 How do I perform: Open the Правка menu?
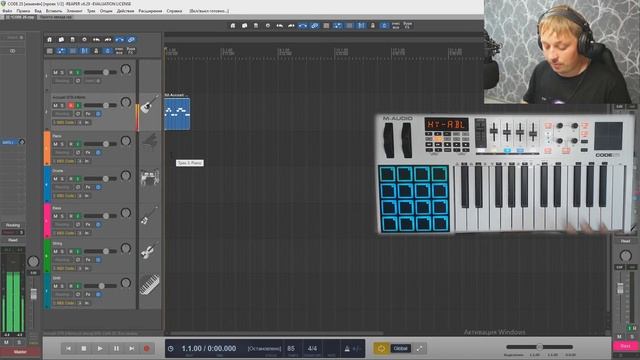click(23, 11)
